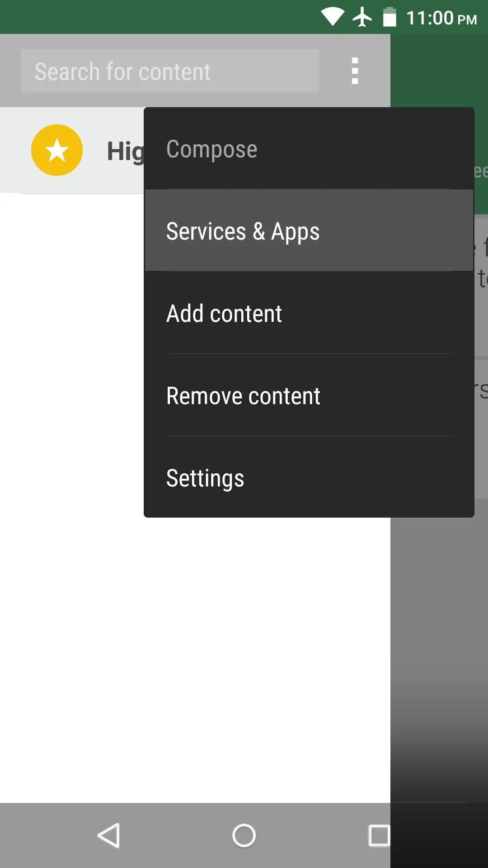
Task: Tap the Home circle navigation button
Action: (244, 835)
